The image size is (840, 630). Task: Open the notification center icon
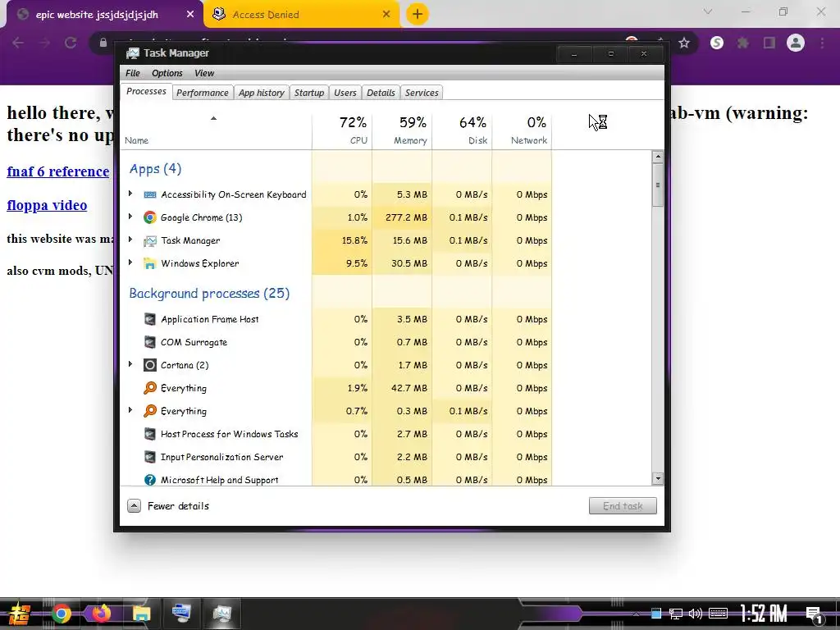(x=814, y=614)
